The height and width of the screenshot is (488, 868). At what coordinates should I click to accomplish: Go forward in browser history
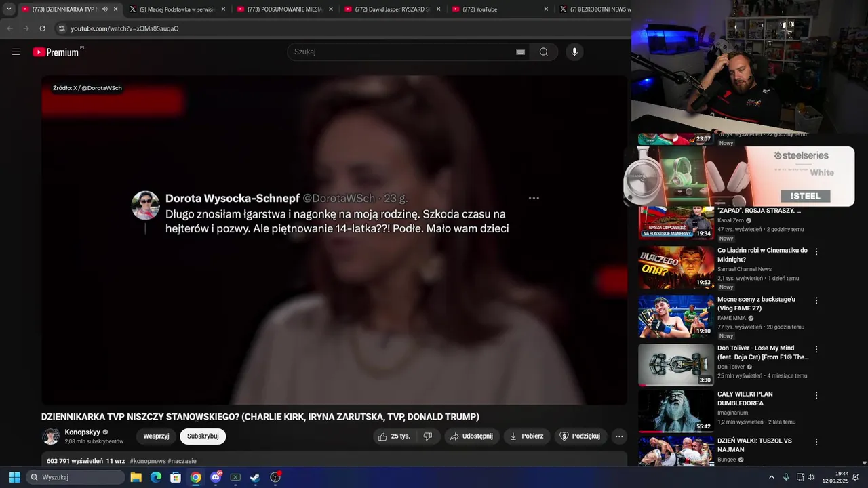[26, 28]
